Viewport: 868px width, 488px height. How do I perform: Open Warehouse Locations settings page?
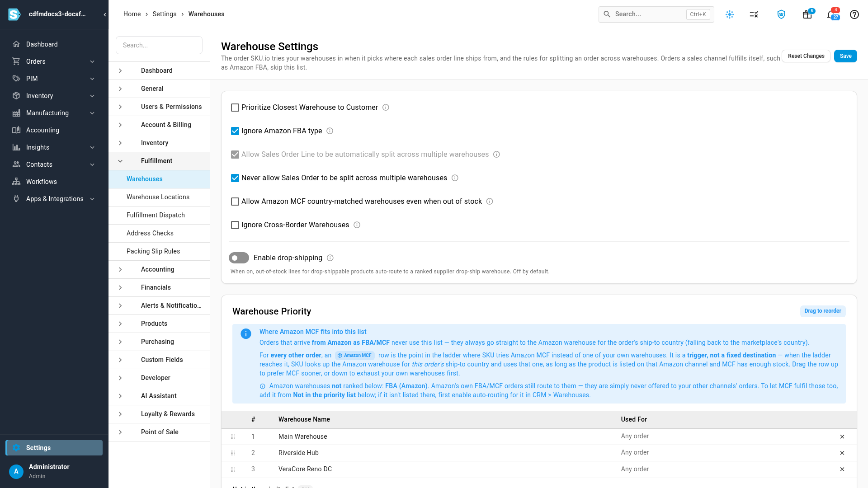(x=159, y=197)
